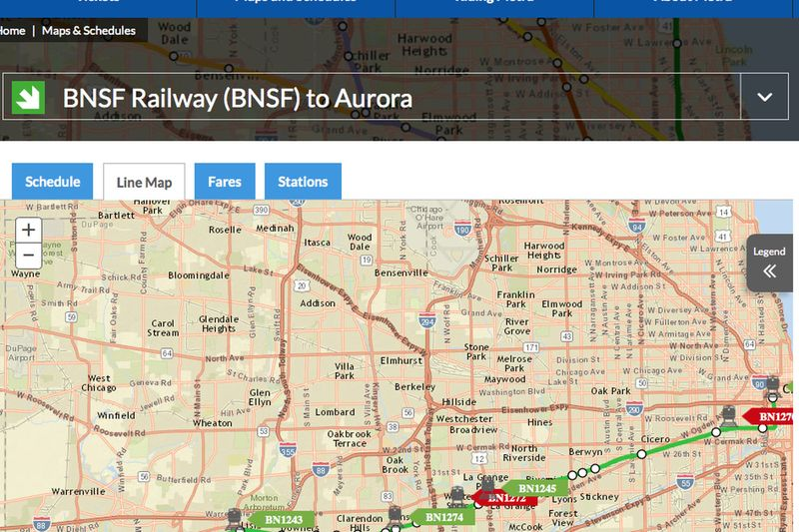Image resolution: width=799 pixels, height=532 pixels.
Task: Open the Fares tab
Action: (x=225, y=182)
